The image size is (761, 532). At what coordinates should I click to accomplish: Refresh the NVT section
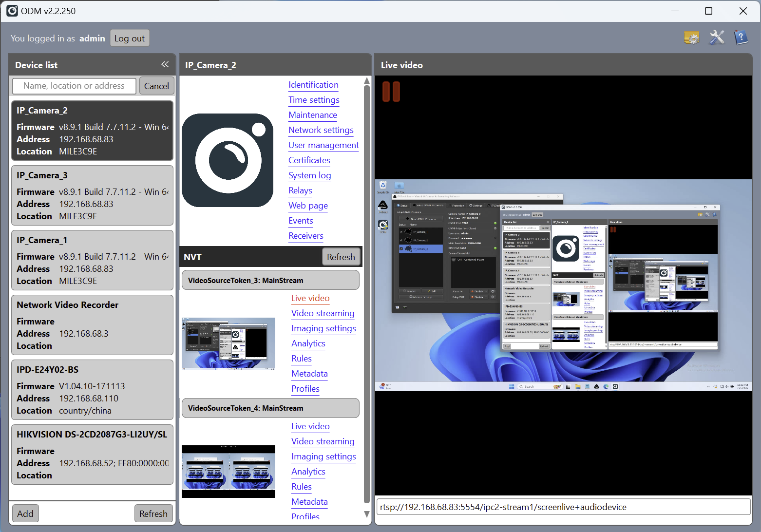(x=341, y=257)
